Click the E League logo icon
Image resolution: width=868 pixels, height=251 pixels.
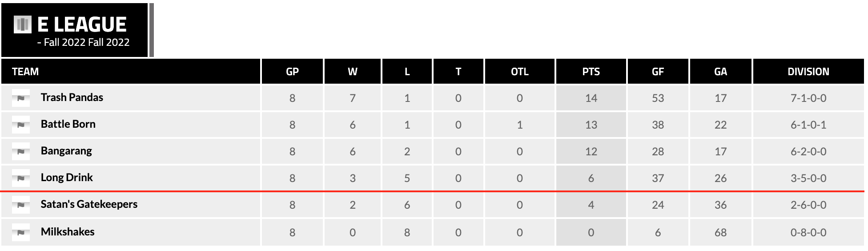point(23,24)
